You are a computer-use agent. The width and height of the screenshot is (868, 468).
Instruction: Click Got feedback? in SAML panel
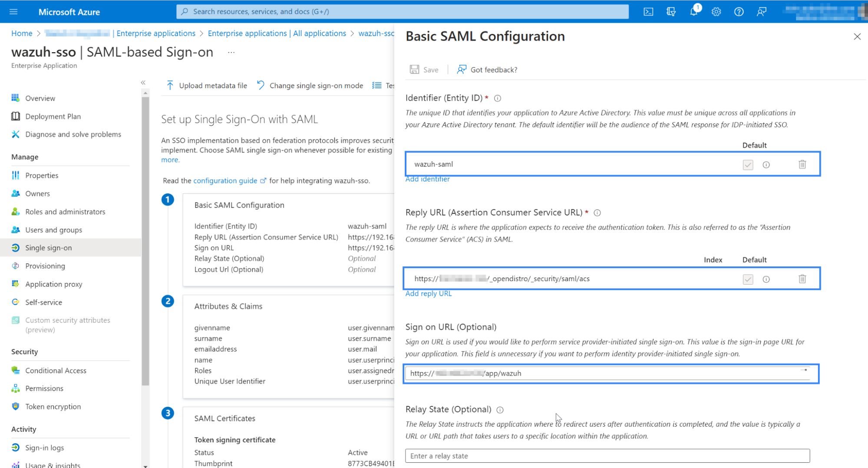click(x=487, y=70)
